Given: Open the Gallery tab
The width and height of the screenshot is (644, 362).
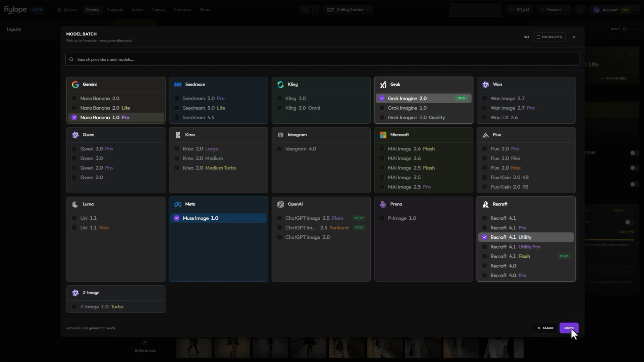Looking at the screenshot, I should pos(67,10).
